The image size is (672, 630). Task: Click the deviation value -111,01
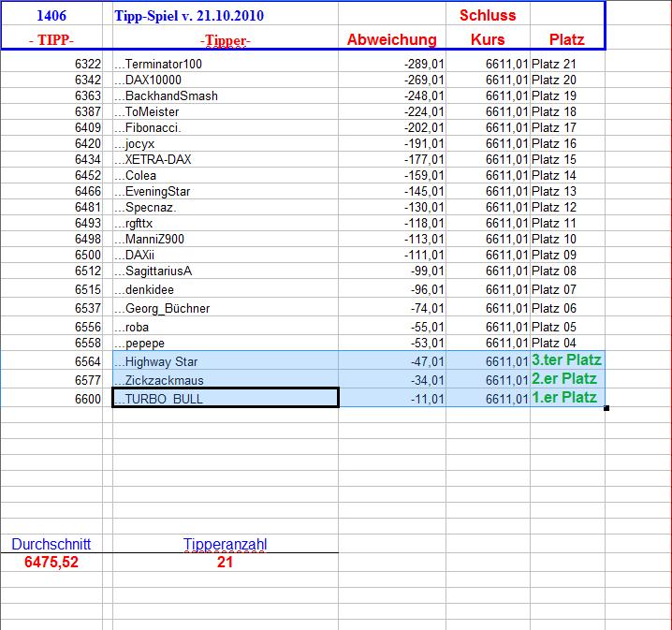(424, 255)
